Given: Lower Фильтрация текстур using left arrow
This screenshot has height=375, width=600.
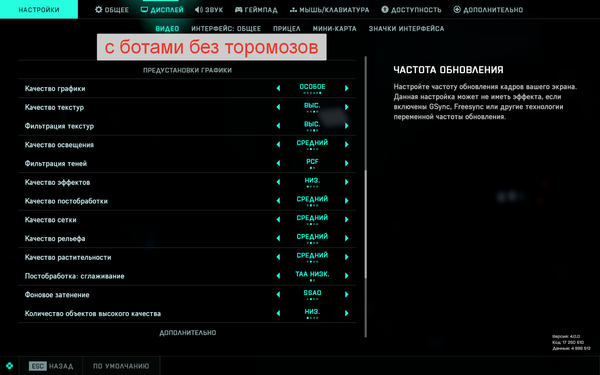Looking at the screenshot, I should pyautogui.click(x=278, y=126).
